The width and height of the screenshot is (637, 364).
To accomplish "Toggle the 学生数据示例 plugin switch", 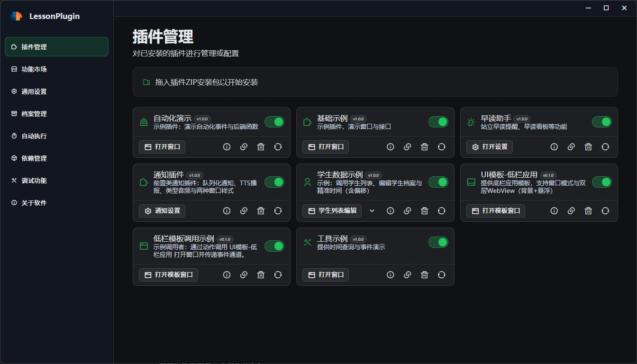I will tap(438, 182).
